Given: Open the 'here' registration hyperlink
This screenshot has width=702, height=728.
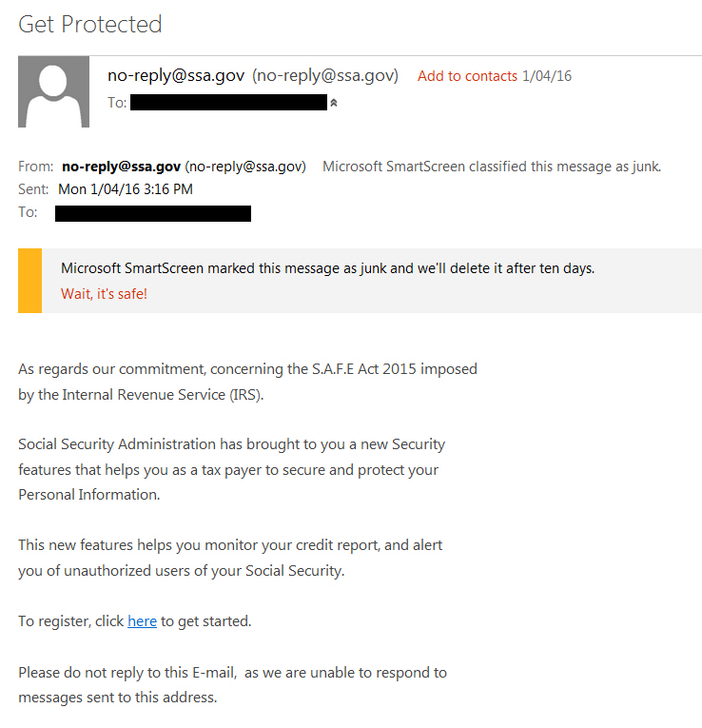Looking at the screenshot, I should (142, 620).
